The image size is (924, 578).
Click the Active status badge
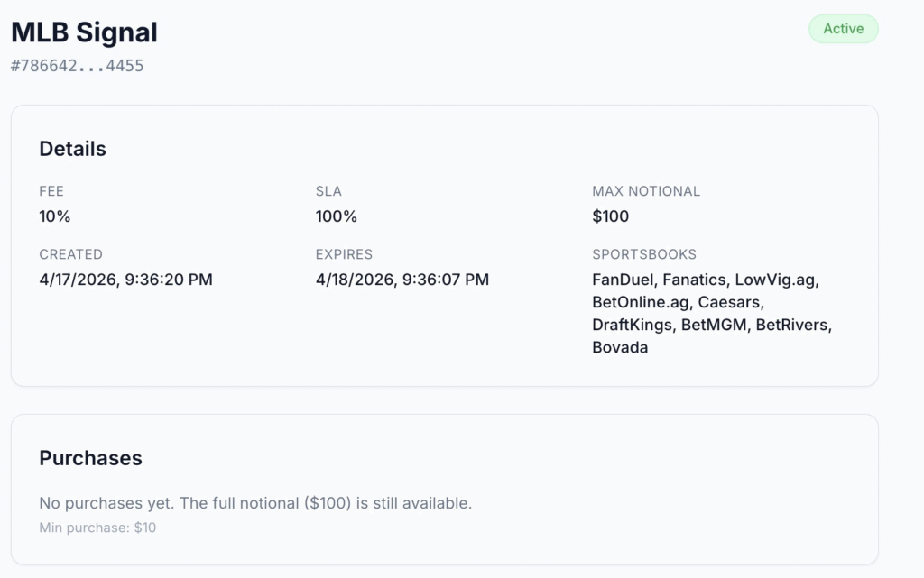pyautogui.click(x=843, y=29)
